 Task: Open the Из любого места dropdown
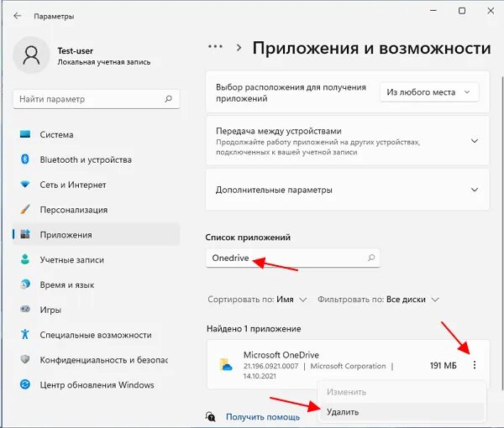(429, 92)
